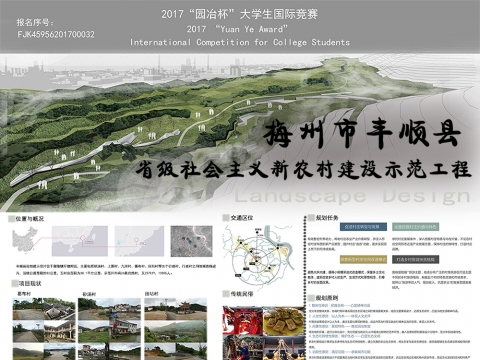Click the gray square beside '传统民俗'

click(226, 294)
